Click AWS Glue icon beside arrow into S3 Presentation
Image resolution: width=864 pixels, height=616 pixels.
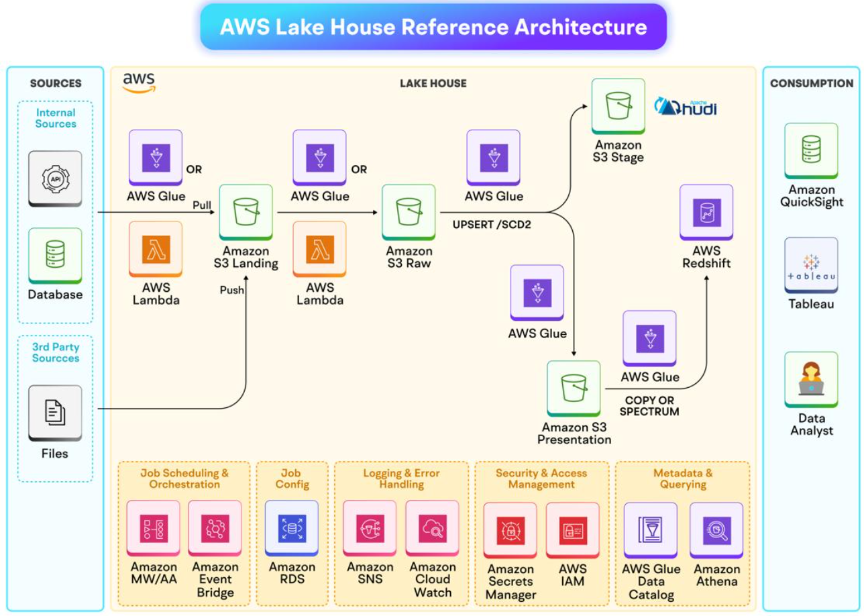tap(537, 293)
